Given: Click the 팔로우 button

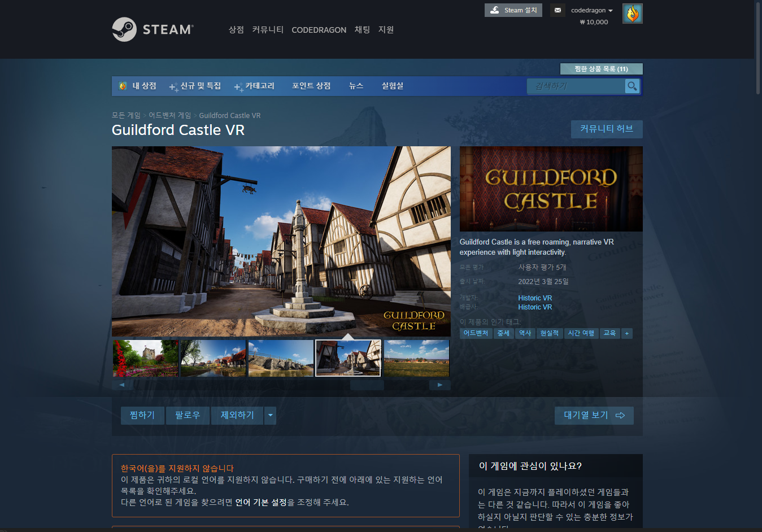Looking at the screenshot, I should tap(188, 415).
